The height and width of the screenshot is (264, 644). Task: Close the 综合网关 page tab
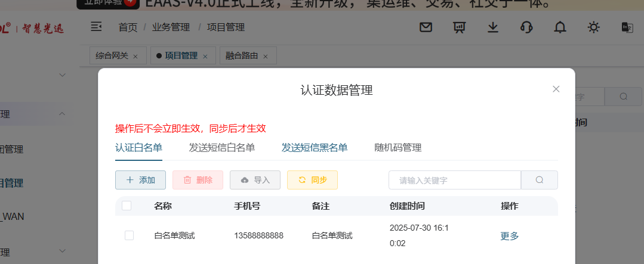pyautogui.click(x=135, y=57)
